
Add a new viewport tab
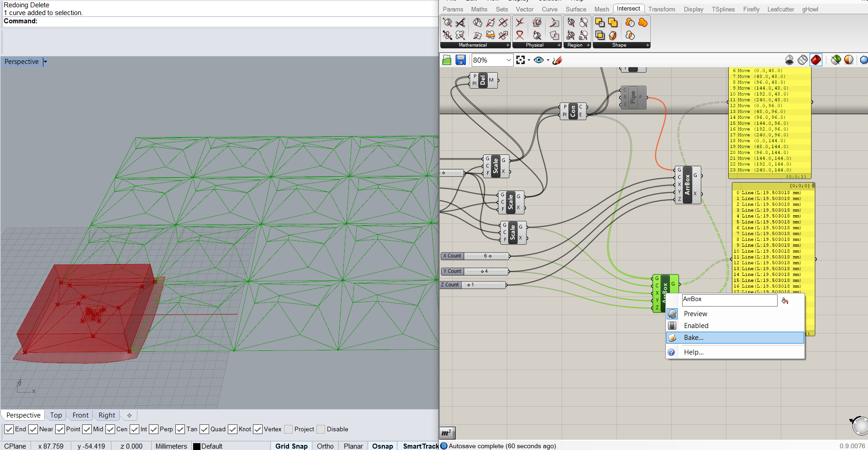[129, 415]
